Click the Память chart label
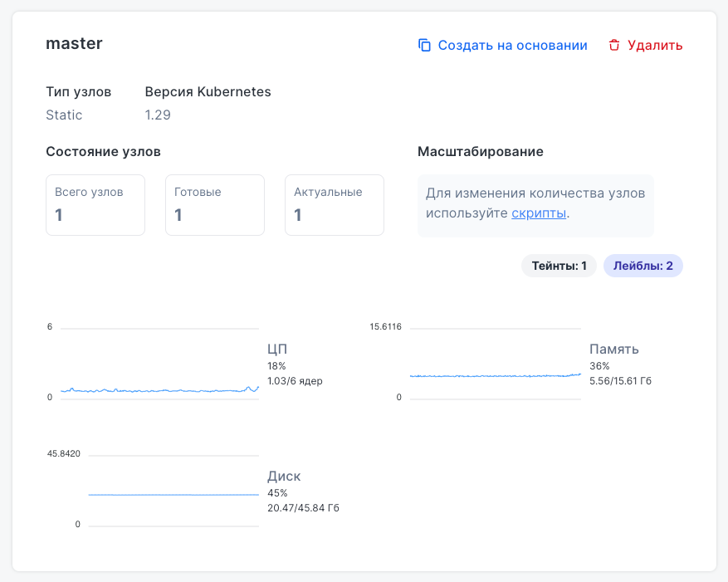The height and width of the screenshot is (582, 728). (613, 349)
